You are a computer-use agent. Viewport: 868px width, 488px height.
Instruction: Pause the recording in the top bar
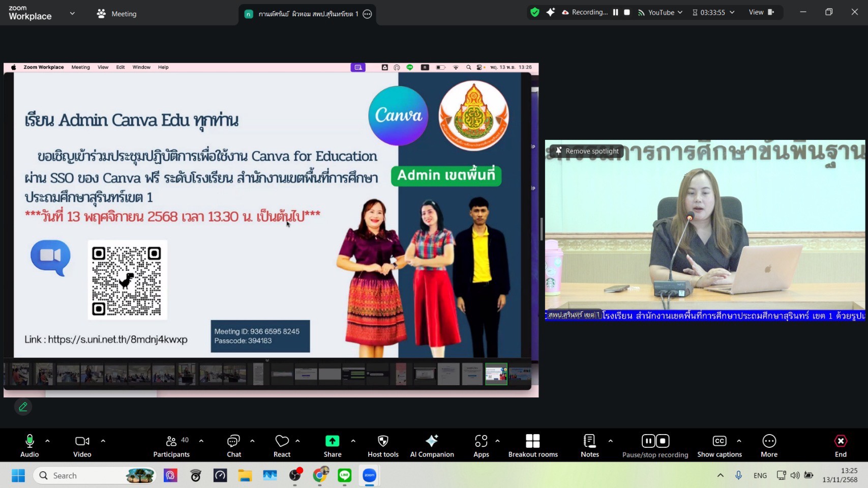pos(615,12)
